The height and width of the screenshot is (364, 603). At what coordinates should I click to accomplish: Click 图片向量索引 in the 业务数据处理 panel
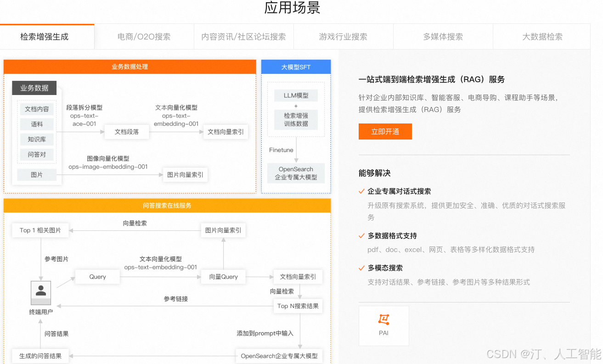tap(185, 175)
